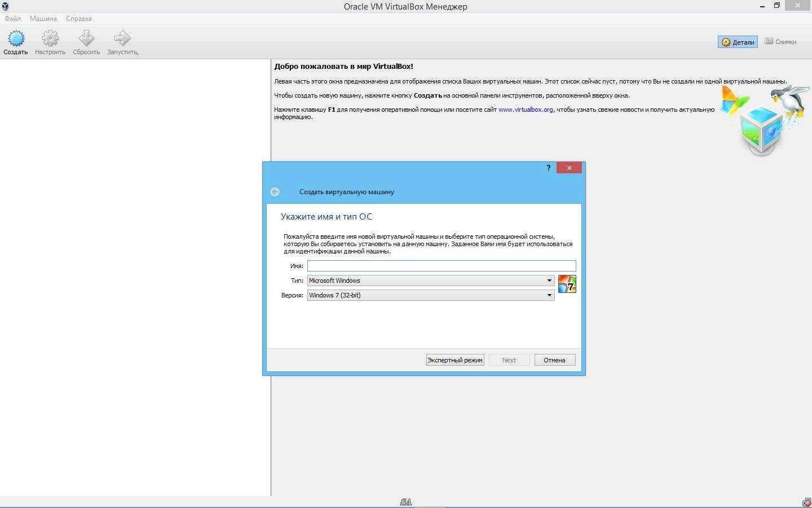Close the create virtual machine dialog
Screen dimensions: 812x508
coord(569,168)
